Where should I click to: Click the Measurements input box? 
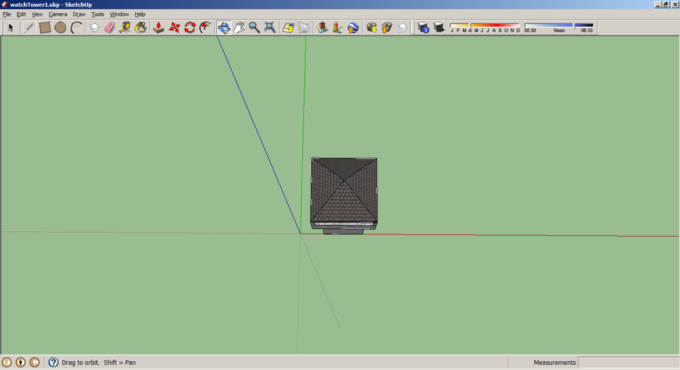pos(628,362)
